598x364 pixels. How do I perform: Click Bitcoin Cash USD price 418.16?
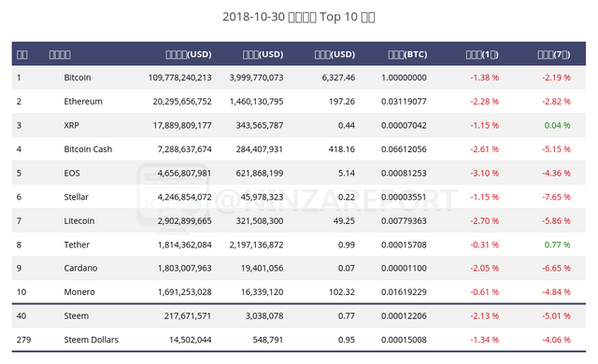(x=342, y=149)
